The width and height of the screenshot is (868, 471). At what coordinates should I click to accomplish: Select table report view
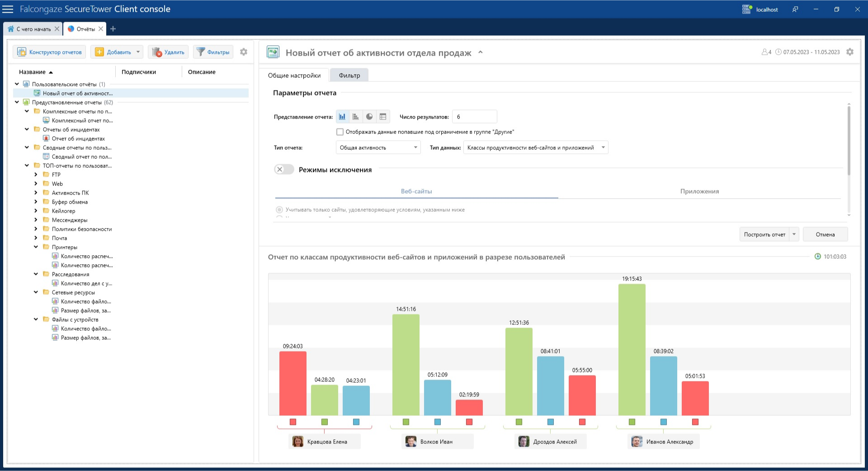[383, 117]
